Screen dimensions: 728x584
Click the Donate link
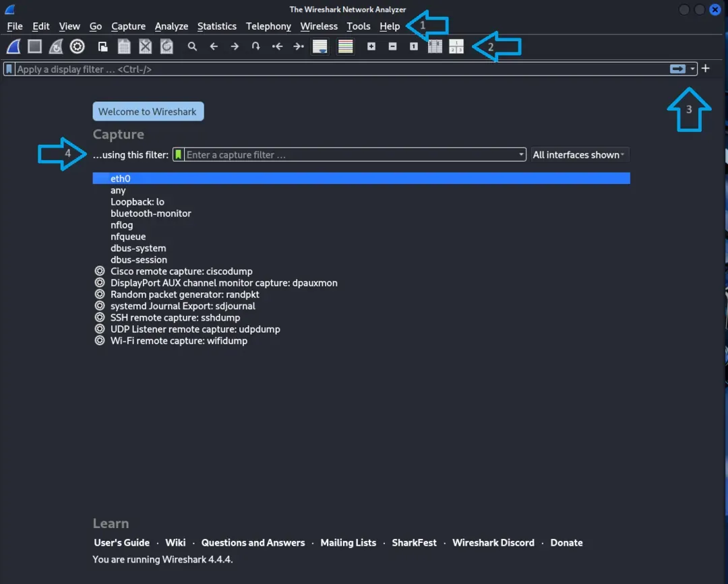566,542
